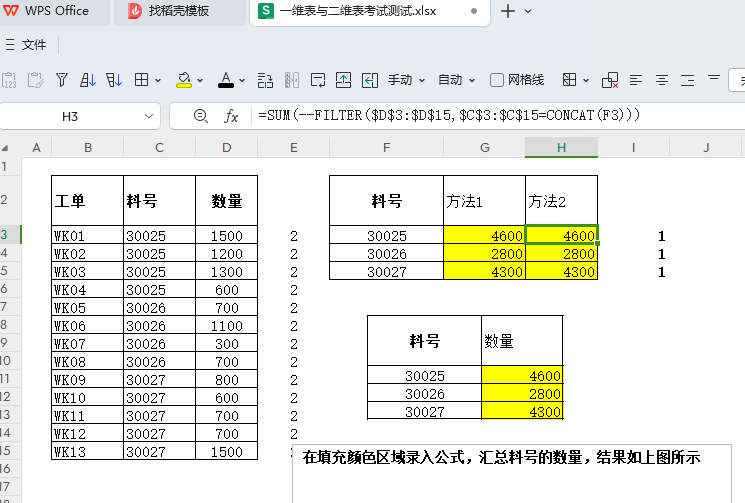Click the 工单 header cell
This screenshot has width=745, height=503.
(x=87, y=200)
